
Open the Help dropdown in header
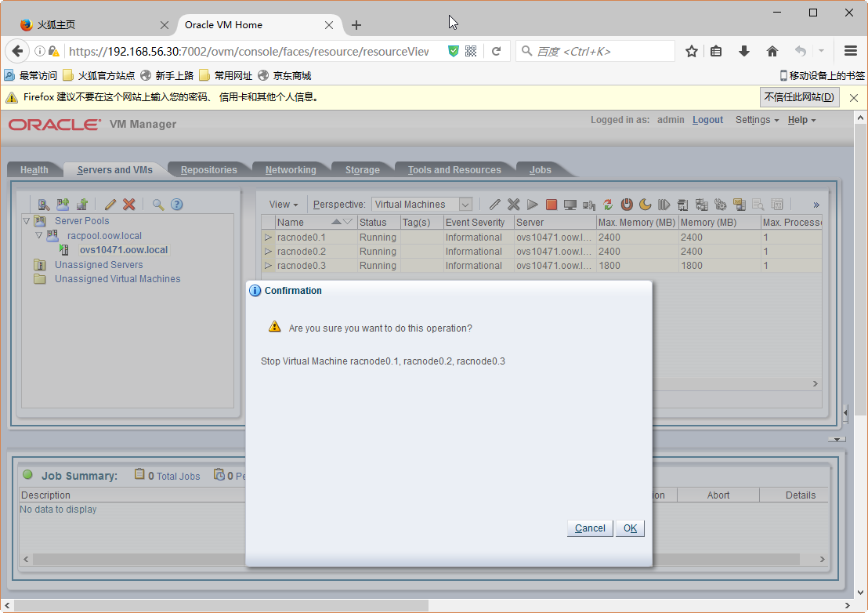click(801, 120)
